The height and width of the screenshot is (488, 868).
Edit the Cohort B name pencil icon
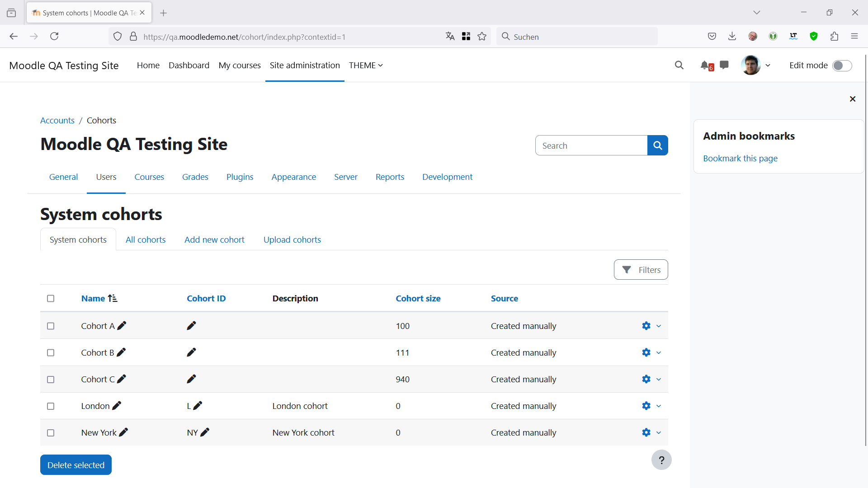(121, 352)
